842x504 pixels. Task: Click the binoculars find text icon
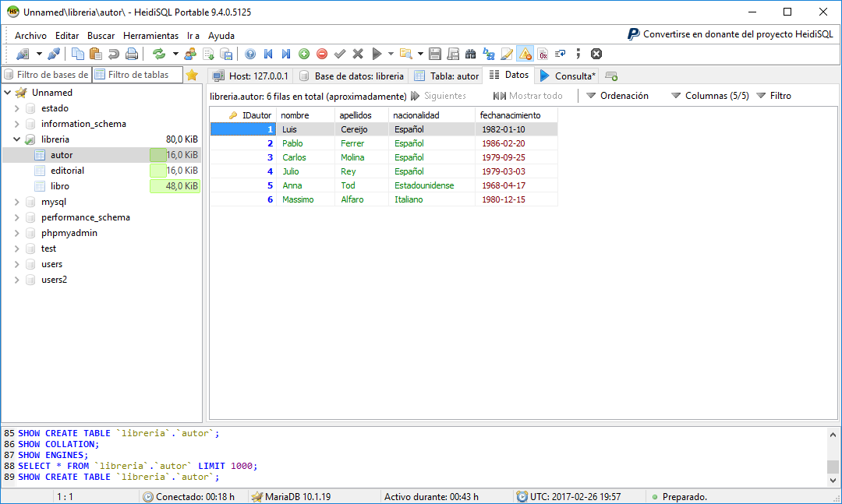(470, 54)
